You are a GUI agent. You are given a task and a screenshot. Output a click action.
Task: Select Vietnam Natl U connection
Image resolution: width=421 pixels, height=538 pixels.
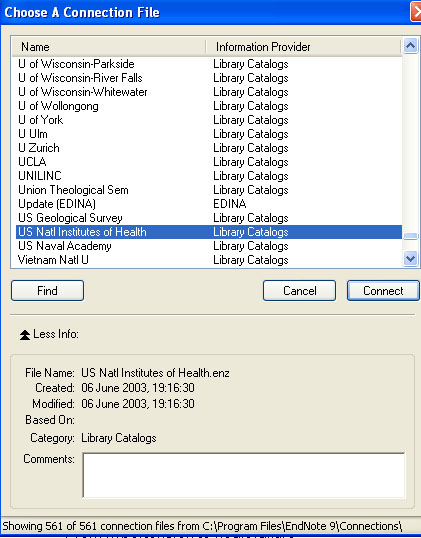(x=209, y=260)
